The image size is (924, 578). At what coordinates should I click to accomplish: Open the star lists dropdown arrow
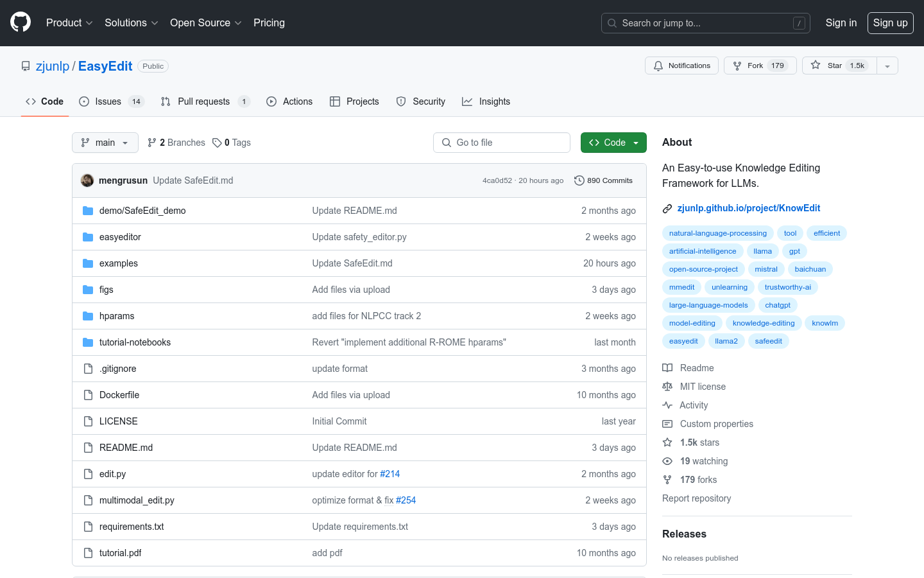887,66
